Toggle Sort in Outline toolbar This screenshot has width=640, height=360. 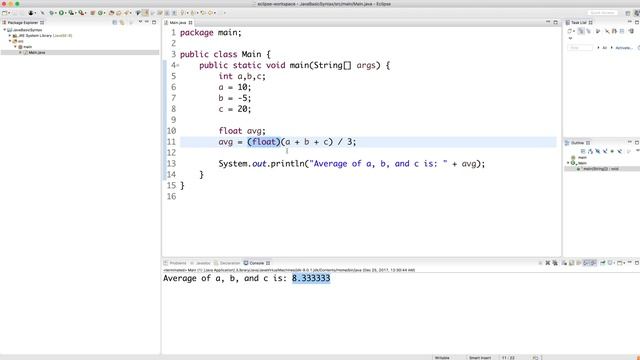pos(590,151)
